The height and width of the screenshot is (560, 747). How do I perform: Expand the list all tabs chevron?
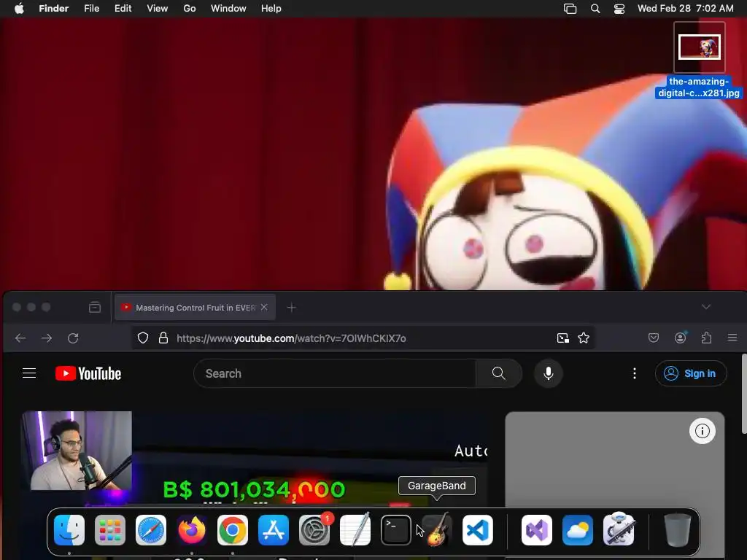(706, 307)
